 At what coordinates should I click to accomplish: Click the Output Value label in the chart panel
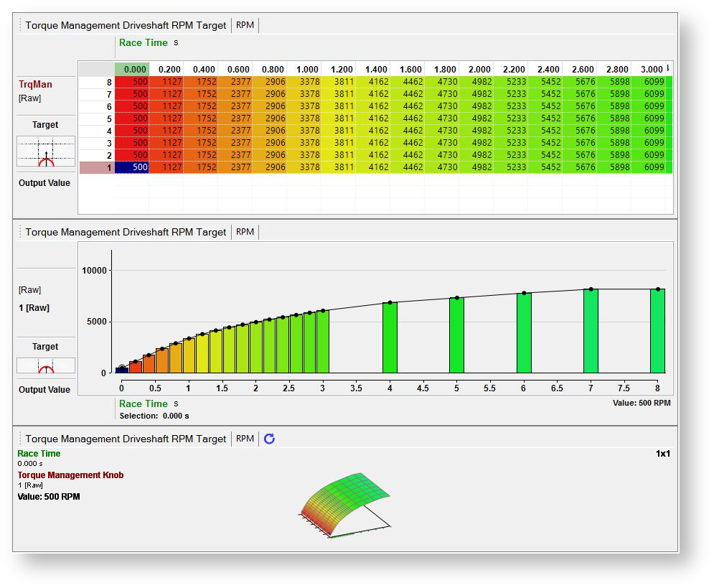click(44, 390)
